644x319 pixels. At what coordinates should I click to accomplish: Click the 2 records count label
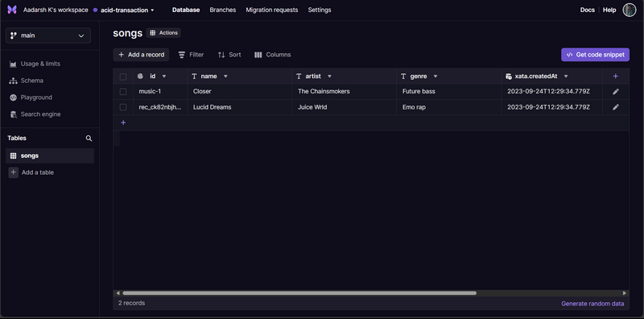131,304
